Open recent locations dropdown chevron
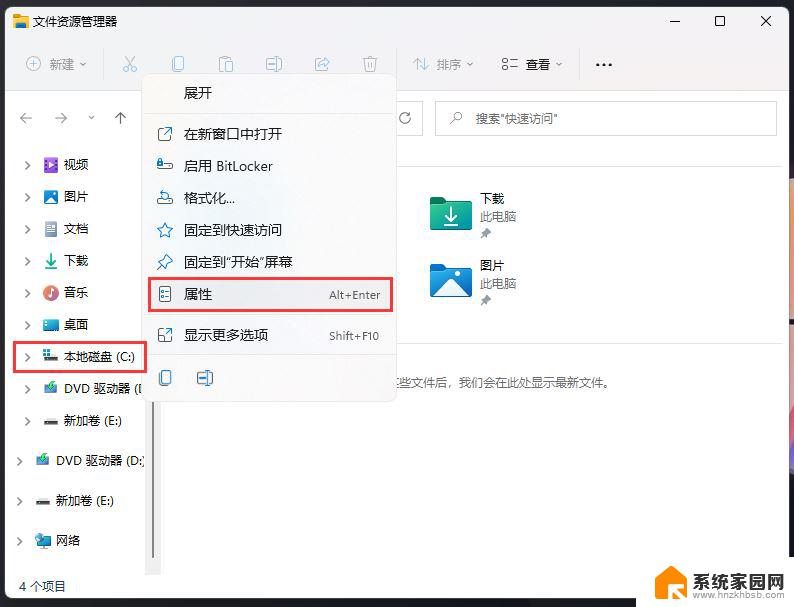Viewport: 794px width, 607px height. (x=91, y=118)
